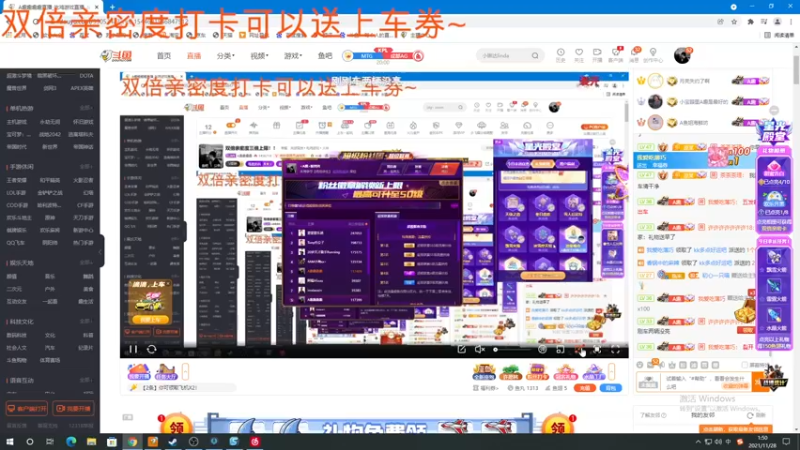Viewport: 800px width, 450px height.
Task: Click the 我要开播 cloud badge below player
Action: [138, 371]
